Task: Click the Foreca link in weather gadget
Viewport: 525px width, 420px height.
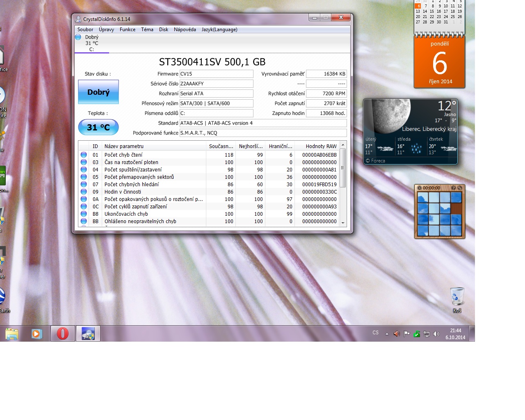Action: tap(376, 161)
